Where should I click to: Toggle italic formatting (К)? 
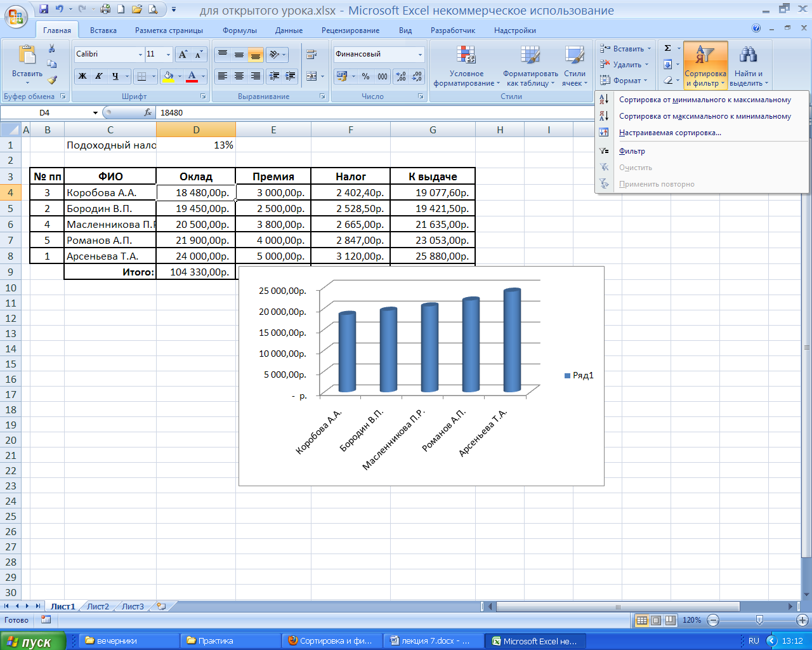pos(99,76)
